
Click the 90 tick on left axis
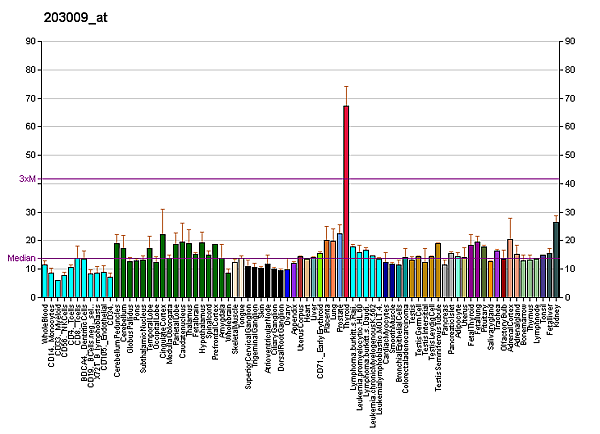pyautogui.click(x=31, y=41)
